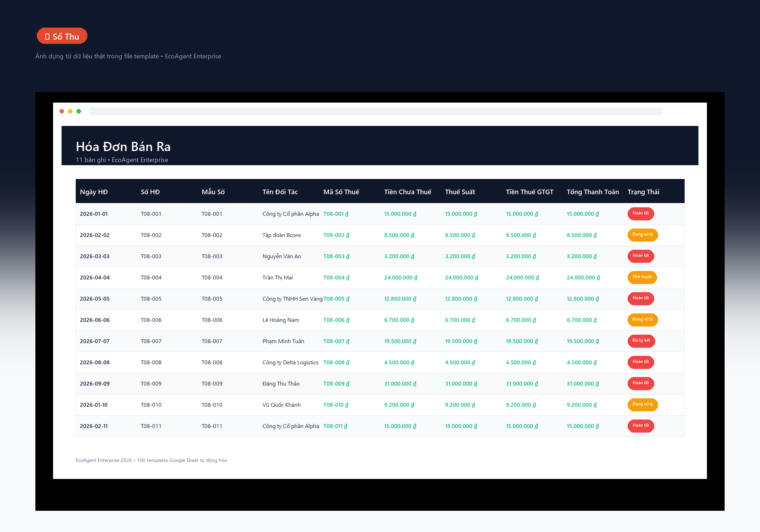Click Hoàn tất badge in 2026-01-01 row
This screenshot has width=760, height=532.
click(641, 213)
